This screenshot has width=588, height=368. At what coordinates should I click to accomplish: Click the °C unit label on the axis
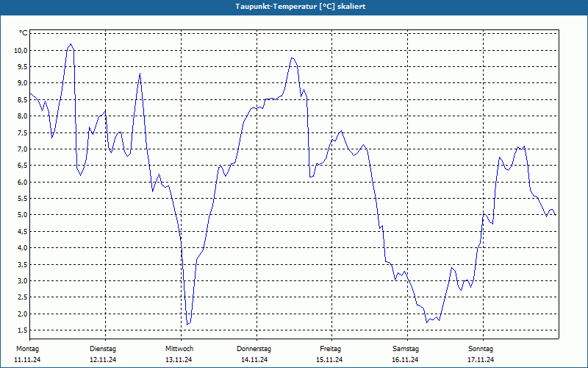coord(24,33)
